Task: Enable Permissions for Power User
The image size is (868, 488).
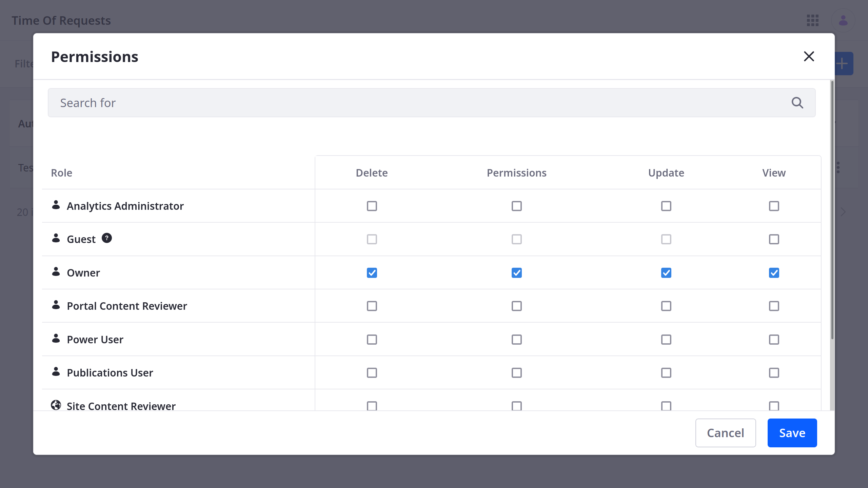Action: [x=517, y=340]
